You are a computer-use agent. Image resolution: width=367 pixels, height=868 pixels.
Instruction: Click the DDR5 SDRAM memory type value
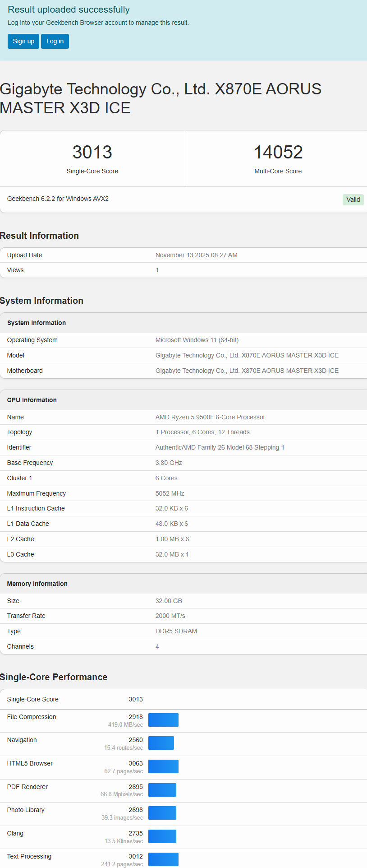(x=176, y=631)
